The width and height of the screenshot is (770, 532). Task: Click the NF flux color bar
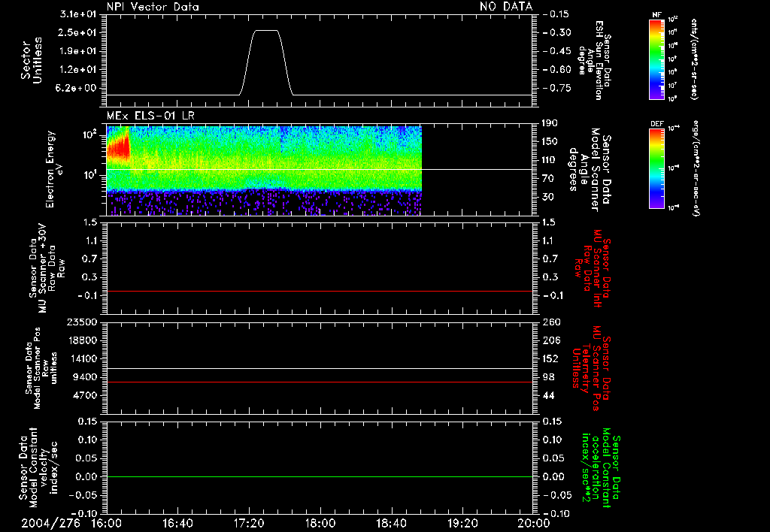656,59
